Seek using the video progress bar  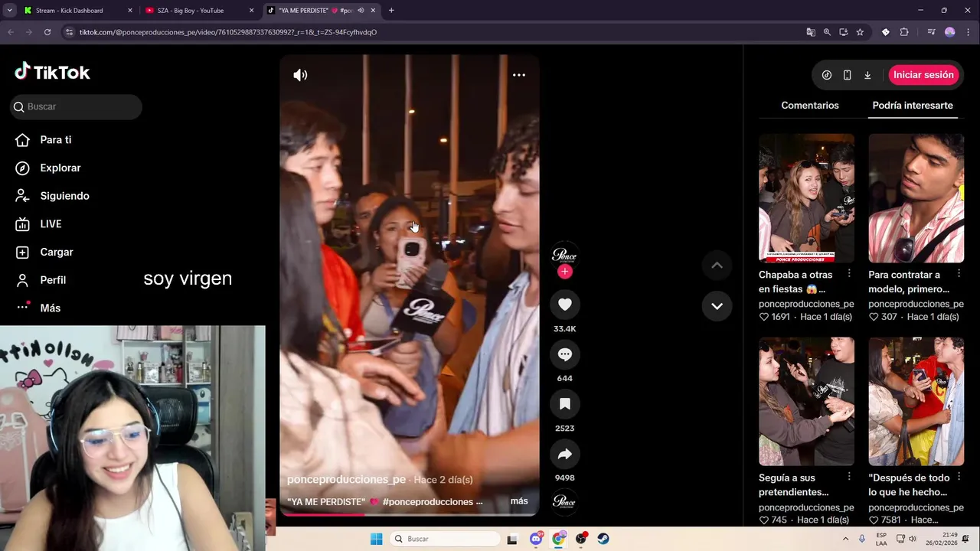[x=410, y=514]
